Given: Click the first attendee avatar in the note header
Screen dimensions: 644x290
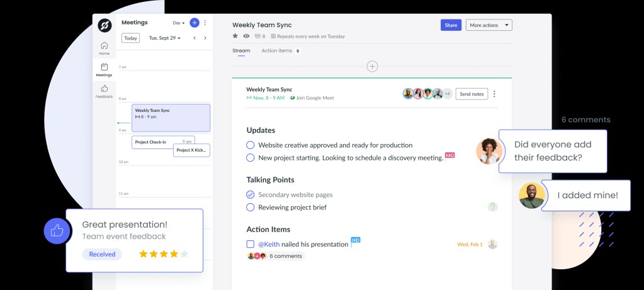Looking at the screenshot, I should (x=408, y=94).
